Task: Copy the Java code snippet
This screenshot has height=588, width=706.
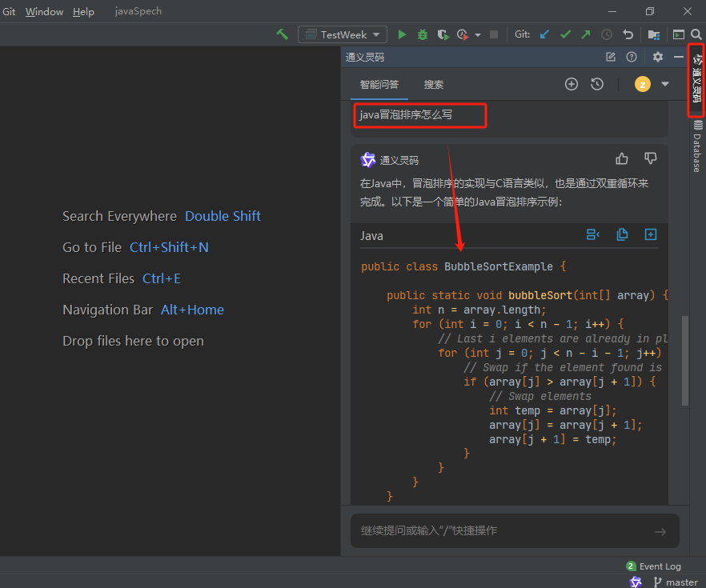Action: coord(622,234)
